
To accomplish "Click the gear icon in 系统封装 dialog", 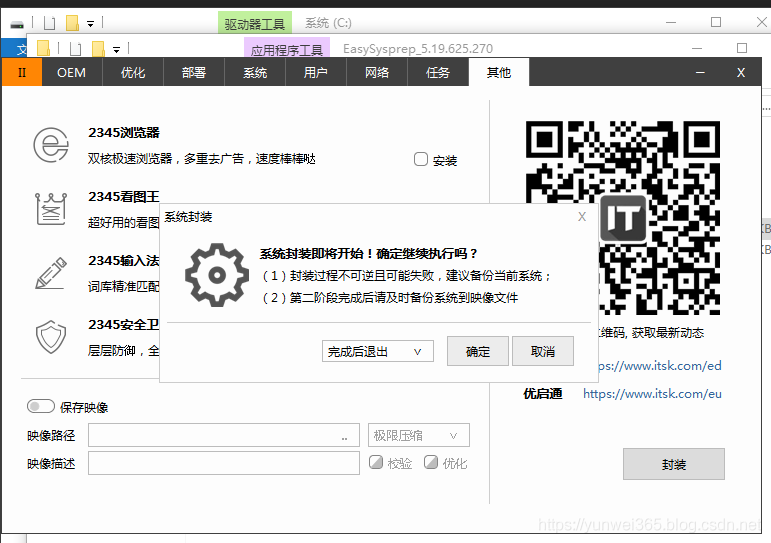I will (217, 275).
